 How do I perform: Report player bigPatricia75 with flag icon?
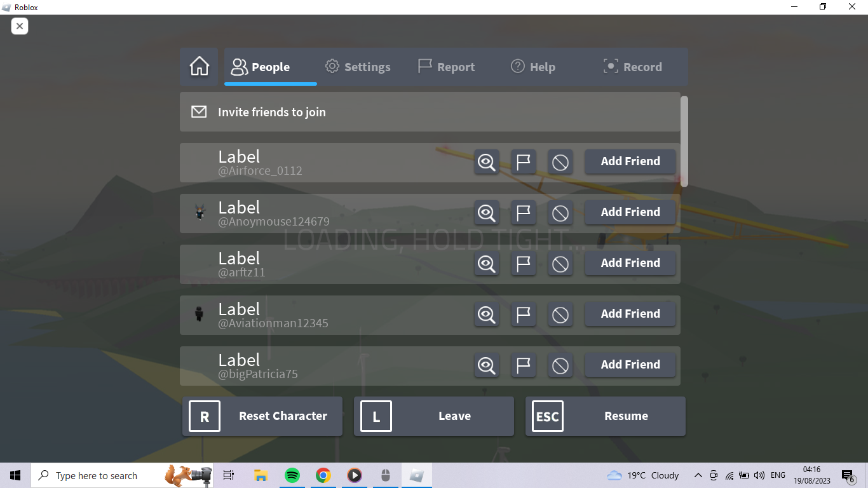[x=524, y=365]
